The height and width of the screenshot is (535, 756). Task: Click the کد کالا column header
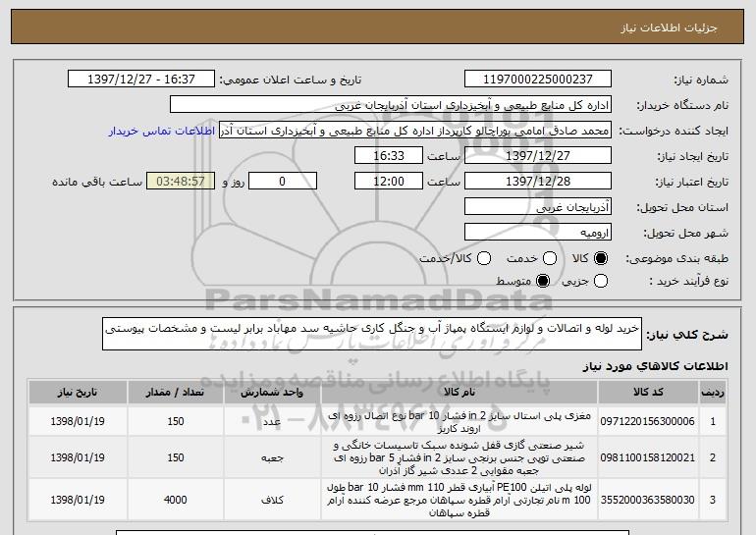(x=648, y=393)
